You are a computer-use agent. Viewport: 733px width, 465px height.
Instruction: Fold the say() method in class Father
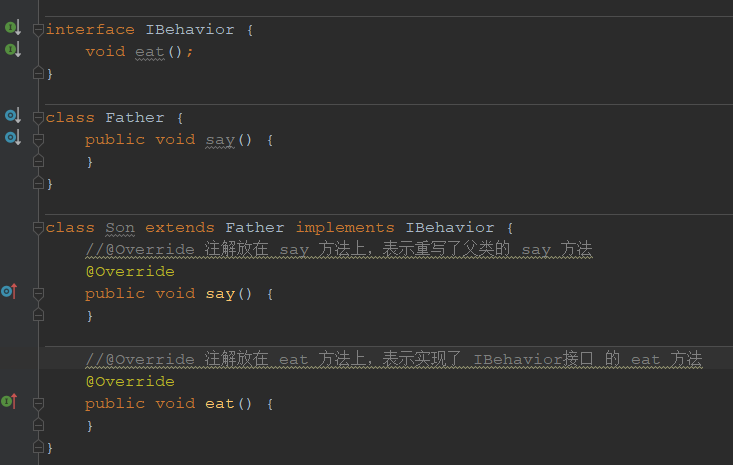click(x=38, y=140)
